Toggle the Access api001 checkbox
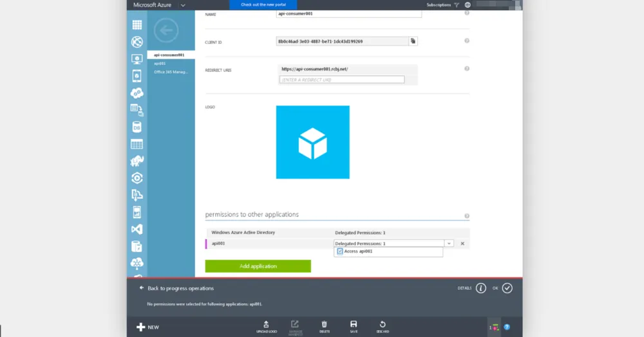This screenshot has width=644, height=337. click(x=339, y=251)
